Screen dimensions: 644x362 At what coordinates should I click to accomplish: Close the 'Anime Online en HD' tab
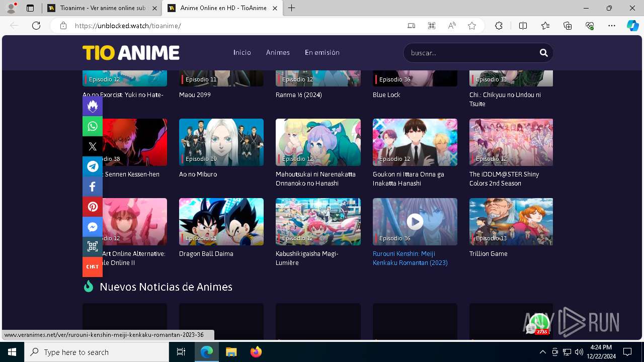(275, 8)
